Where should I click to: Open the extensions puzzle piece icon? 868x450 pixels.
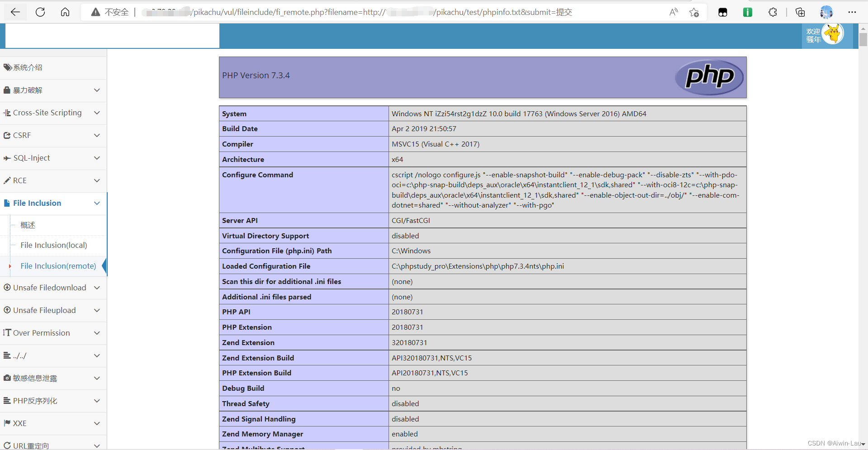click(773, 12)
